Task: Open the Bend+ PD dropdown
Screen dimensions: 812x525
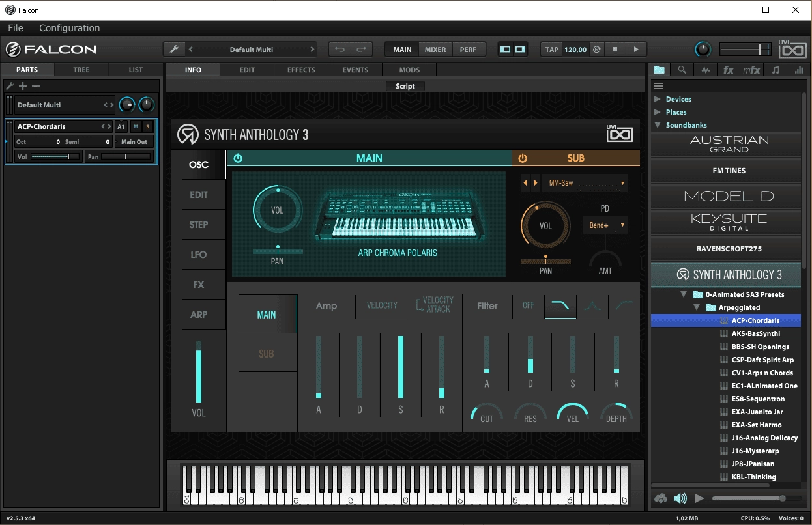Action: (x=605, y=225)
